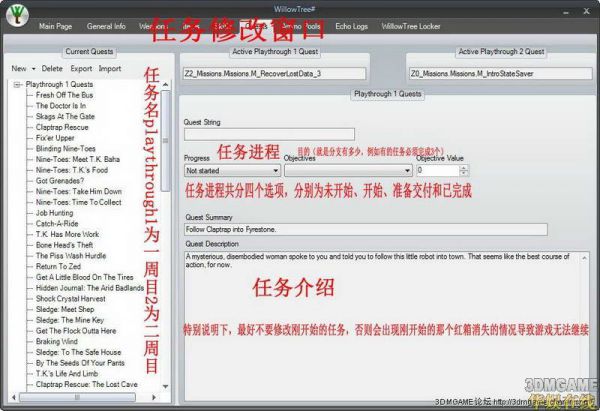Image resolution: width=600 pixels, height=411 pixels.
Task: Click the Export quest button
Action: point(81,69)
